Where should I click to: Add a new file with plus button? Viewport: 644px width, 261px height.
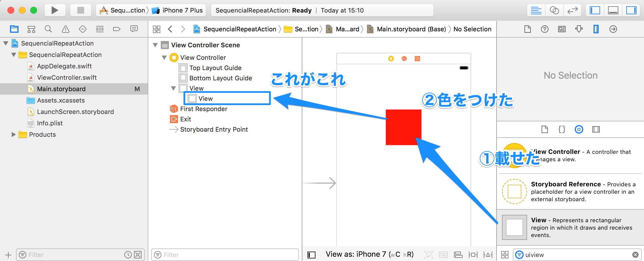[8, 255]
